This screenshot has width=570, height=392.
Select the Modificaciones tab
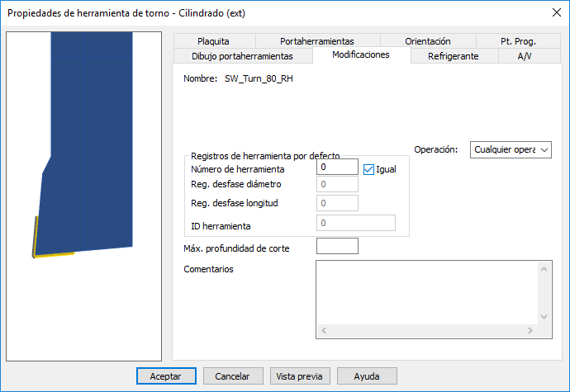click(x=361, y=54)
